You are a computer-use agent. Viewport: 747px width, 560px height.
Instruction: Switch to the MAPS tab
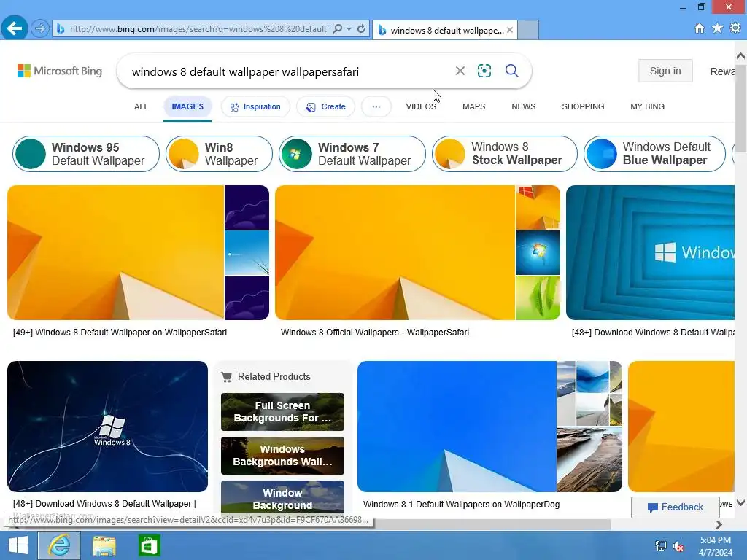(x=474, y=106)
